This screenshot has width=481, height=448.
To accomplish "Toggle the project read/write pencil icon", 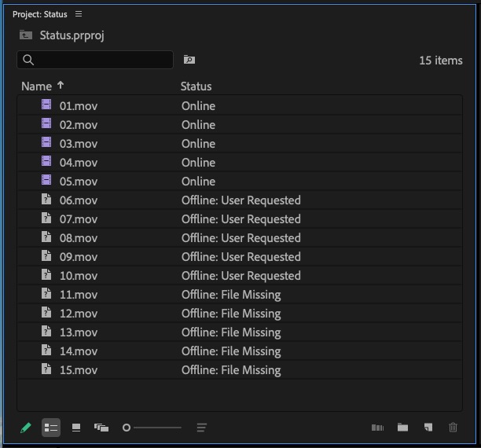I will [x=26, y=428].
